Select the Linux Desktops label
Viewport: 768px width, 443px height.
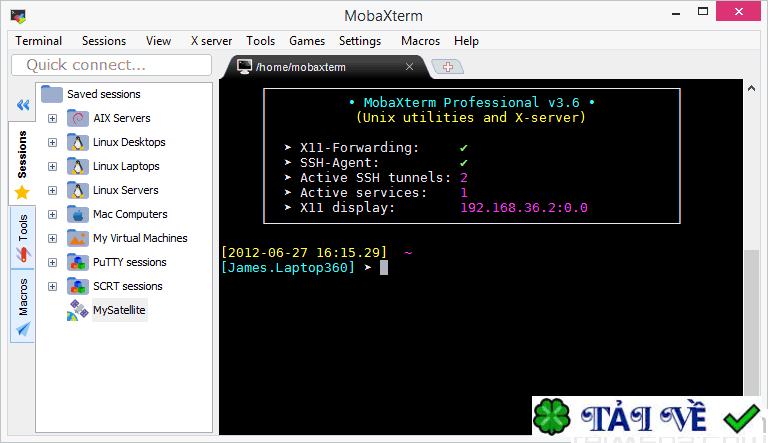coord(129,142)
